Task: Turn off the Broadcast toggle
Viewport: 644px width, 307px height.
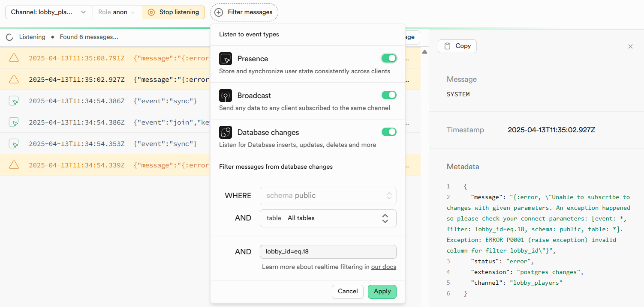Action: [x=389, y=95]
